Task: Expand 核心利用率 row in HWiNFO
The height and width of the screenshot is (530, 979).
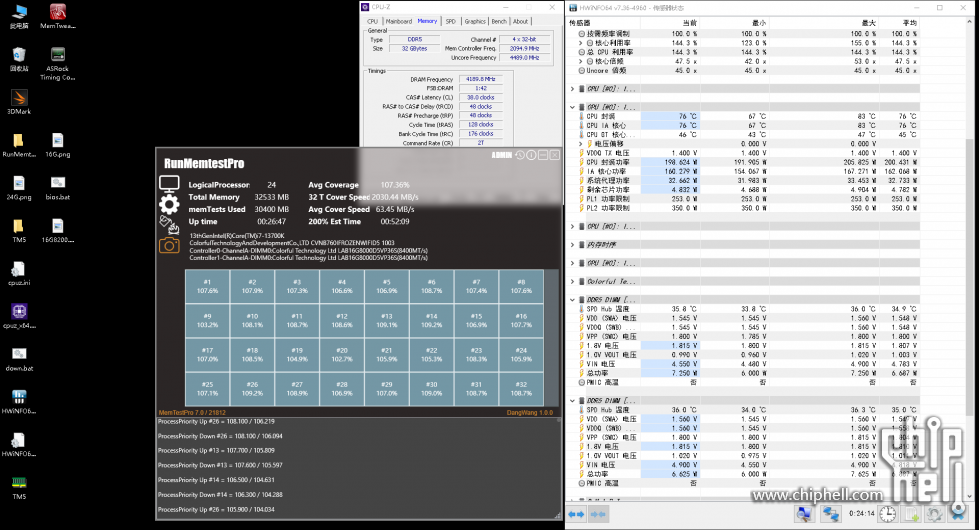Action: click(581, 43)
